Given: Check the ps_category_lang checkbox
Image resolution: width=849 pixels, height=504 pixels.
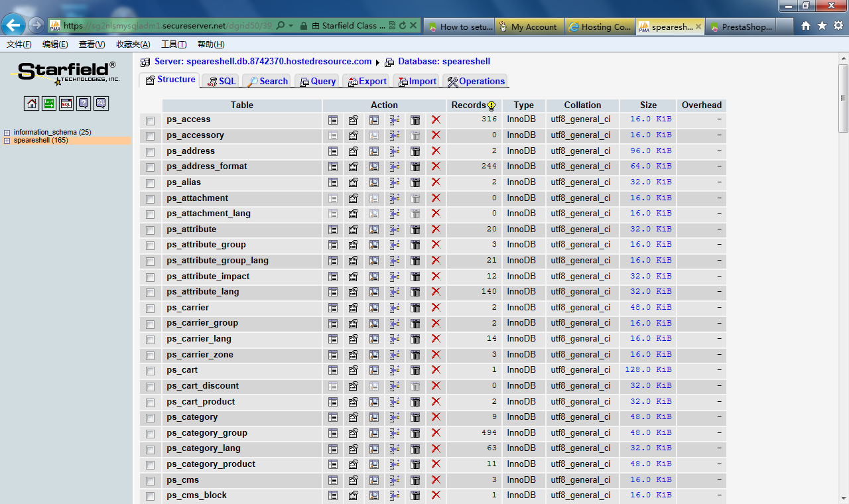Looking at the screenshot, I should [151, 449].
